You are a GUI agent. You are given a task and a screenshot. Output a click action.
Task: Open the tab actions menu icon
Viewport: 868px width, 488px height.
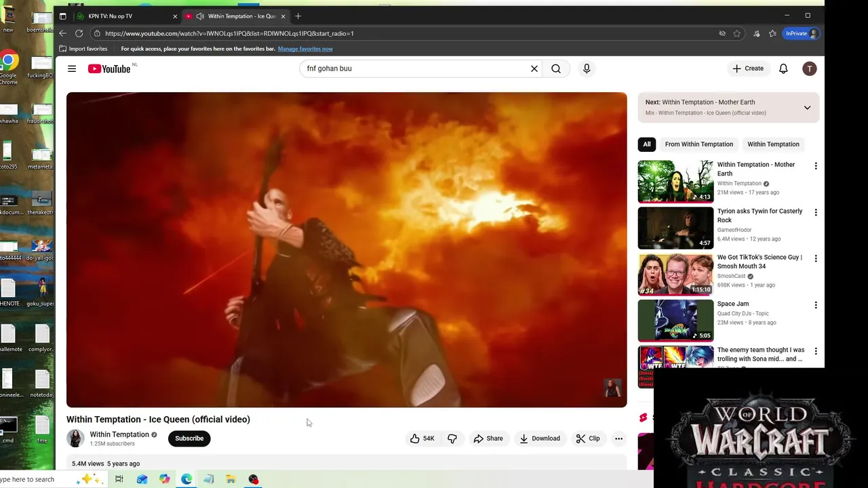63,16
